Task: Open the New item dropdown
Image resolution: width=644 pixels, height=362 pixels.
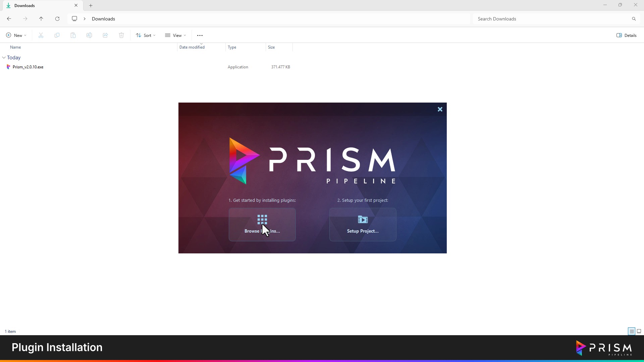Action: click(x=16, y=35)
